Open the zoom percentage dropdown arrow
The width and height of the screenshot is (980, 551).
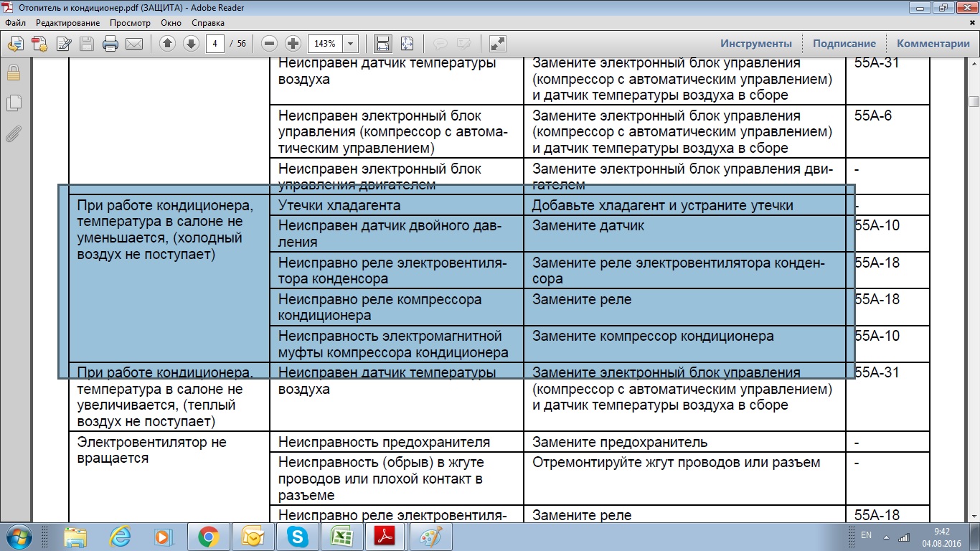tap(350, 44)
